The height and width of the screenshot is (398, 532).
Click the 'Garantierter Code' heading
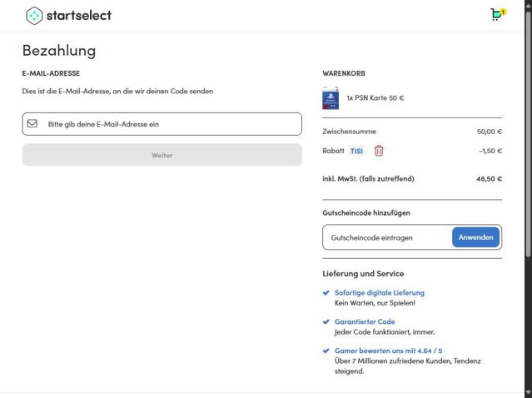[x=365, y=321]
